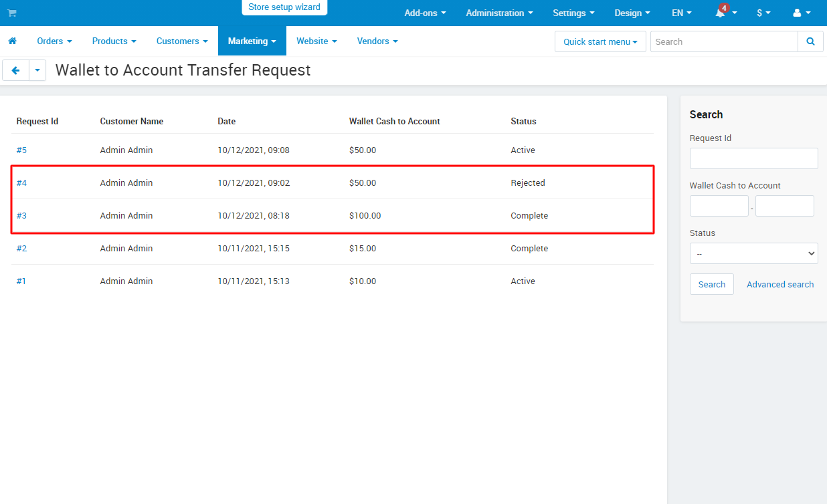Open the dollar currency selector
Screen dimensions: 827x504
click(763, 13)
